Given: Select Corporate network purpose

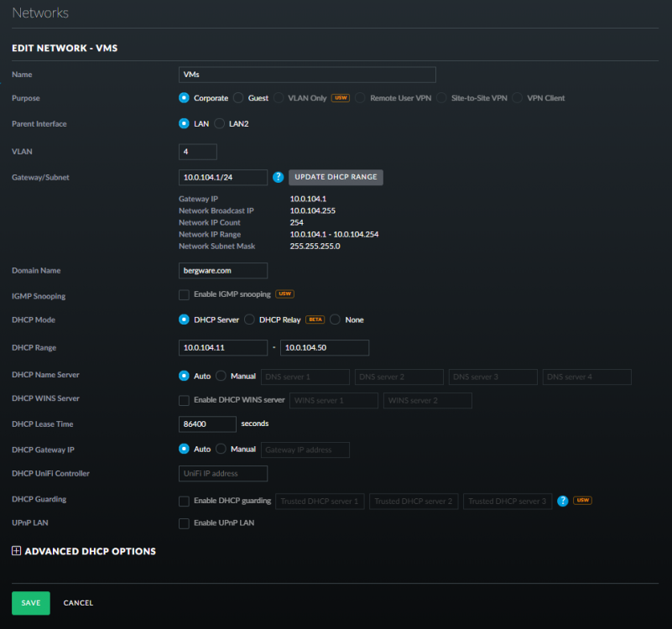Looking at the screenshot, I should click(184, 97).
